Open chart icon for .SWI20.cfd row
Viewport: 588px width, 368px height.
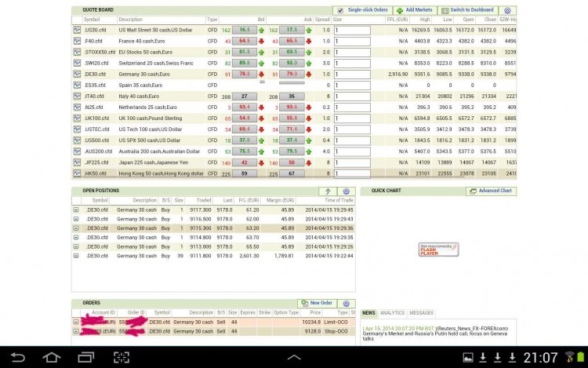tap(77, 63)
